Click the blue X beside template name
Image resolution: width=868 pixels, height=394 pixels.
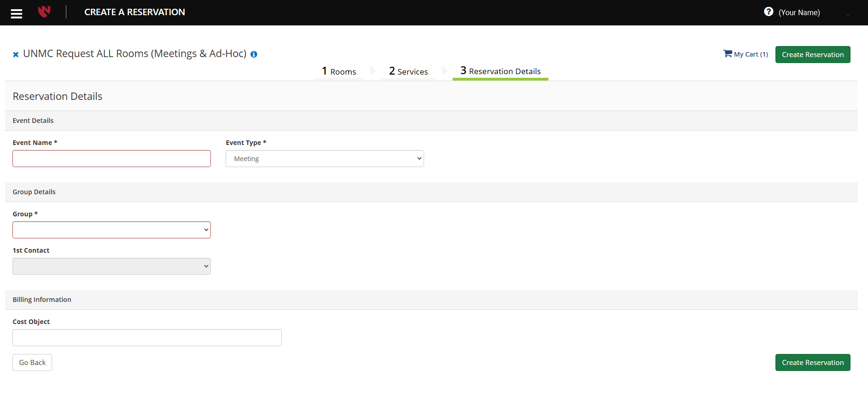pyautogui.click(x=16, y=55)
